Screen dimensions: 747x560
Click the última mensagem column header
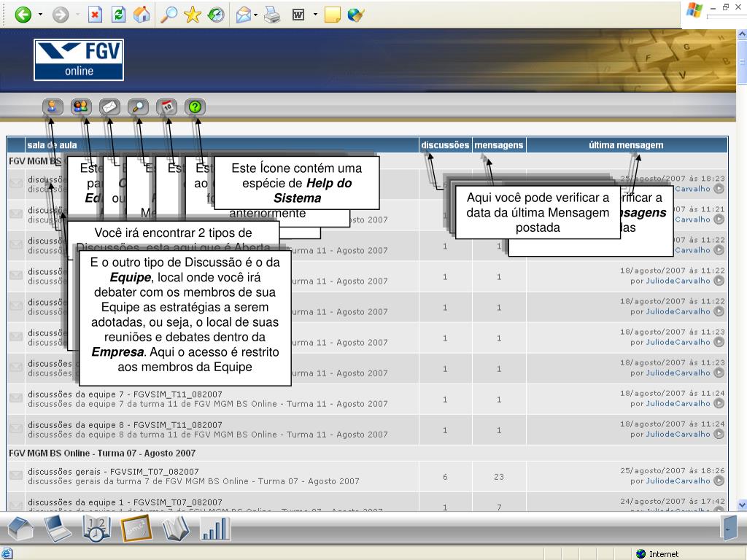626,145
